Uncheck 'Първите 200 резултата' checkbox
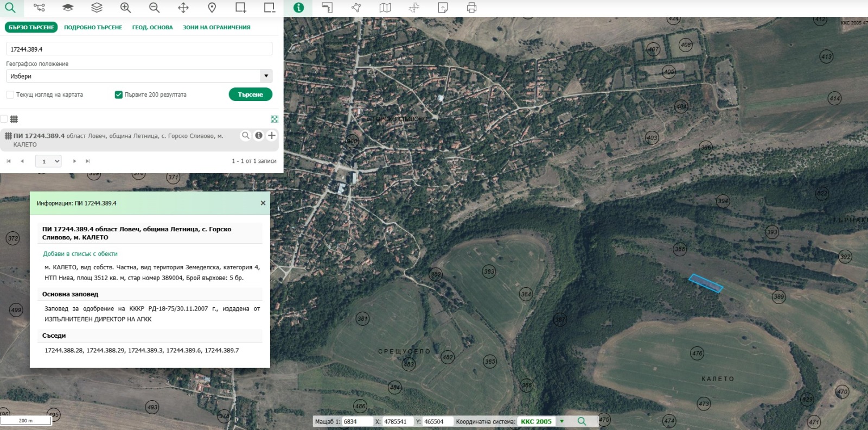This screenshot has width=868, height=430. [118, 94]
